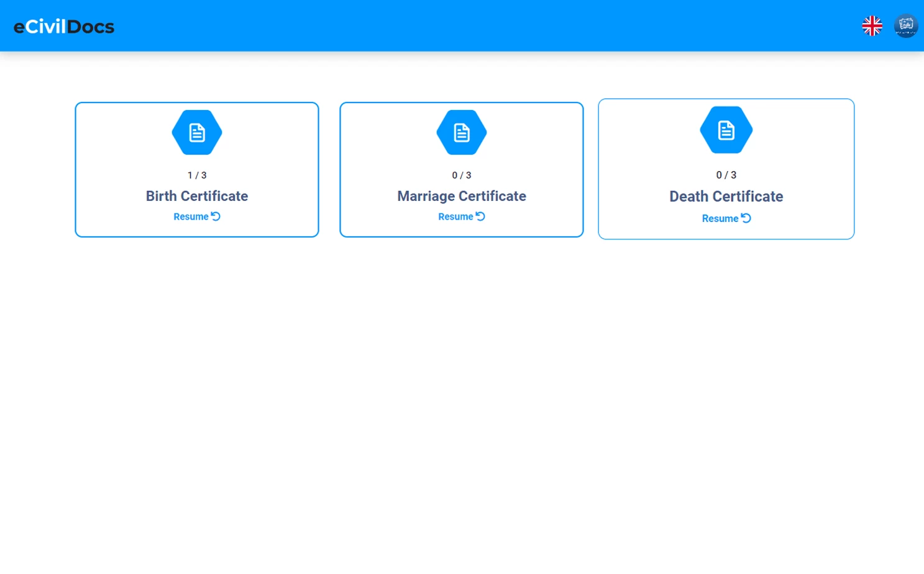924x574 pixels.
Task: Click the 1/3 progress indicator for Birth Certificate
Action: point(196,175)
